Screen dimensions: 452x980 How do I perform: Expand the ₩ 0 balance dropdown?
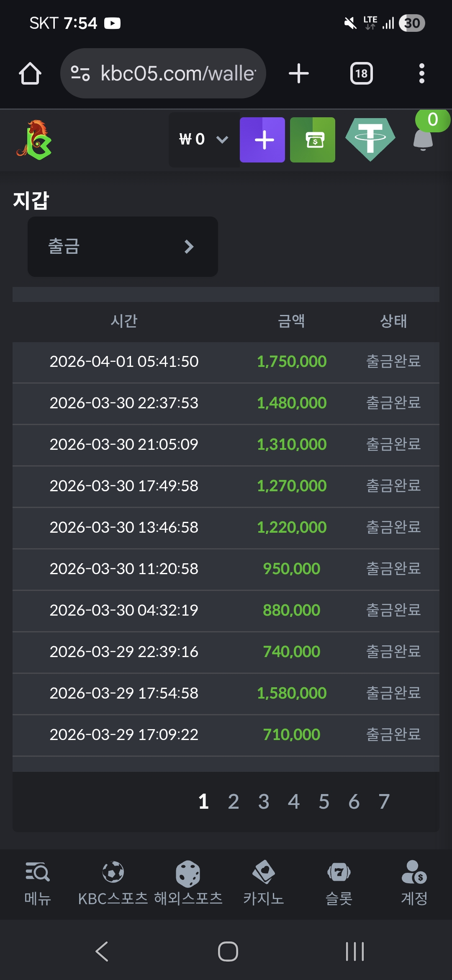204,139
